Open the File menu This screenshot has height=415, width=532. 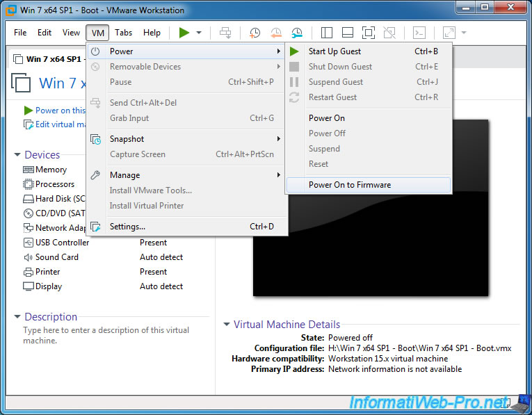tap(20, 33)
